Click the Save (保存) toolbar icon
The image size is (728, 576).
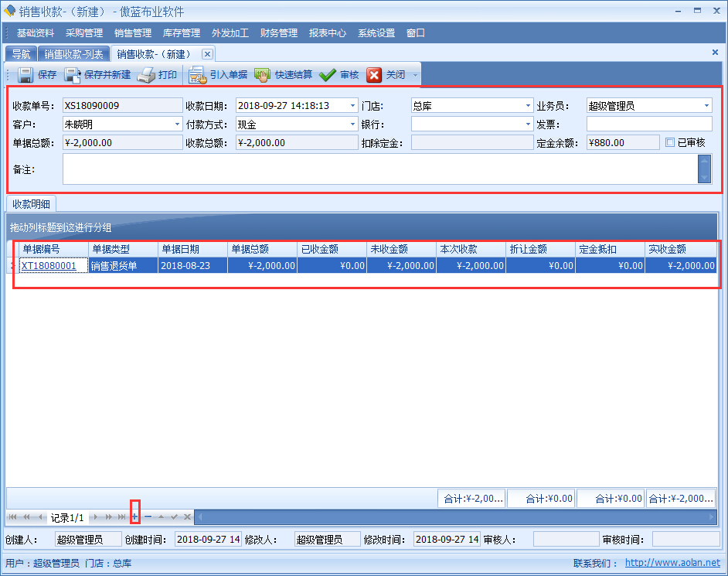(25, 75)
